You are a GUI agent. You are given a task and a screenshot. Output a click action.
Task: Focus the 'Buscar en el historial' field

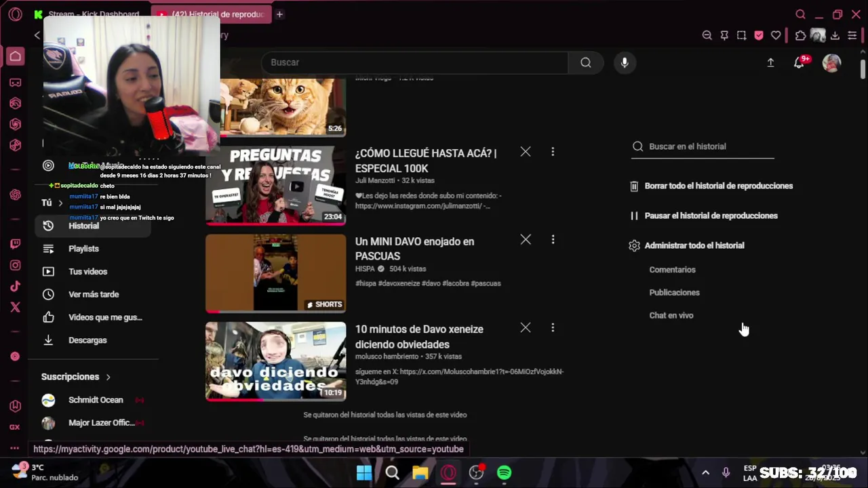[x=703, y=146]
